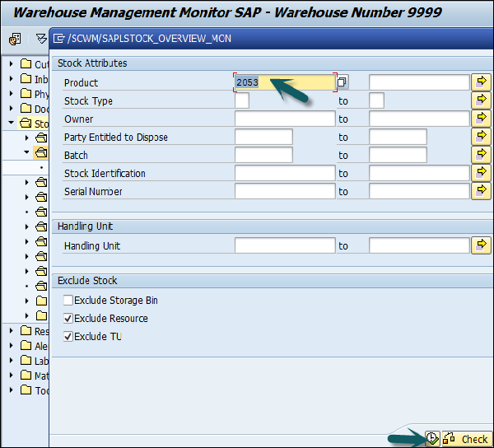
Task: Click the Batch from field
Action: [x=263, y=155]
